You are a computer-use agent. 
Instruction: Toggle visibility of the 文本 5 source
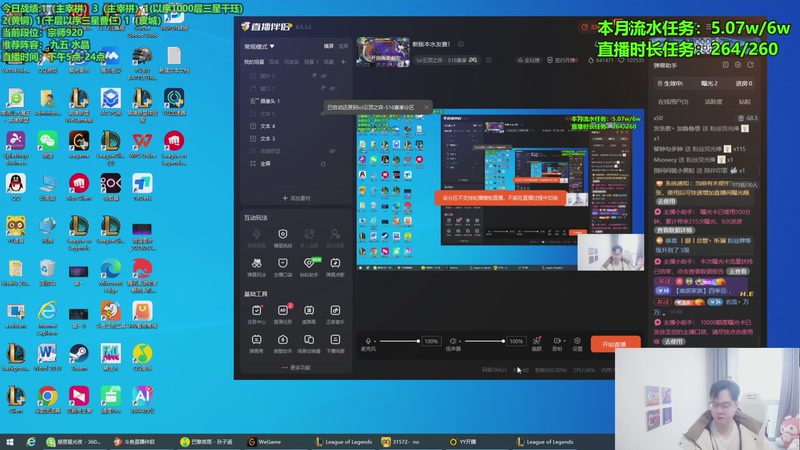click(x=323, y=113)
